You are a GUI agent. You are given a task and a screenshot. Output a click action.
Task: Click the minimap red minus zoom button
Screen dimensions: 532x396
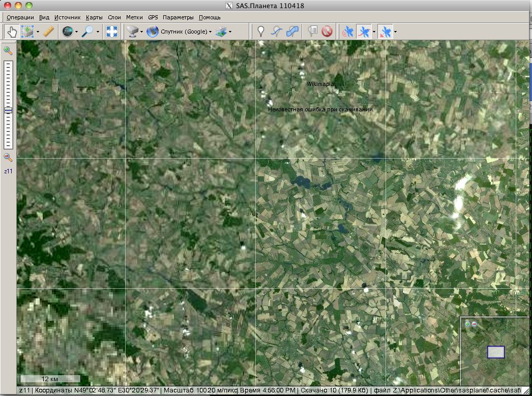tap(474, 324)
